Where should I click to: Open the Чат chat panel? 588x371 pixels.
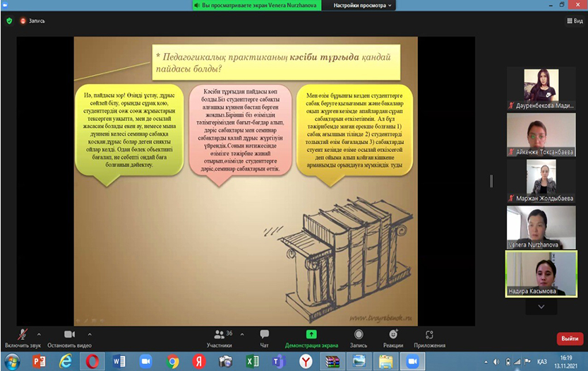point(264,335)
